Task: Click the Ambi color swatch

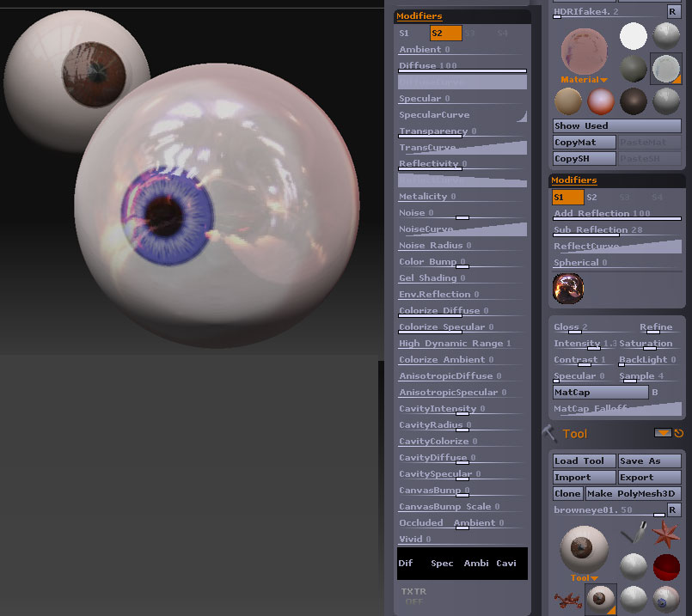Action: click(x=478, y=563)
